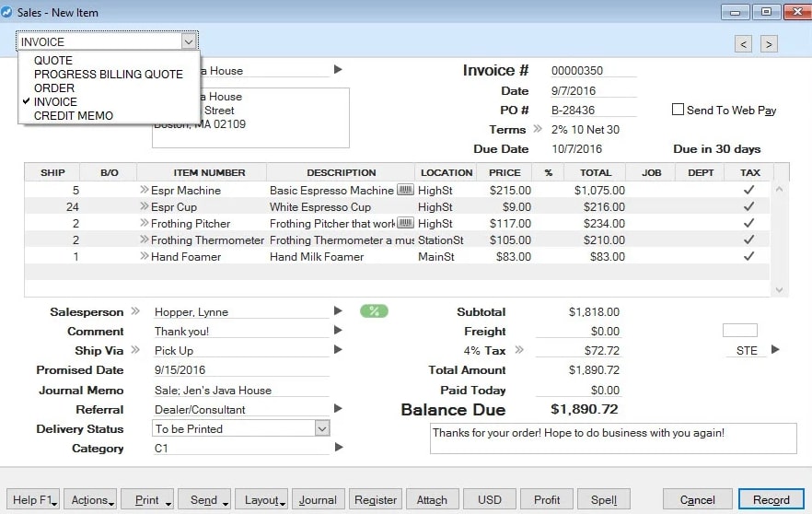Click the Salesperson lookup chevron
The width and height of the screenshot is (812, 514).
tap(135, 311)
